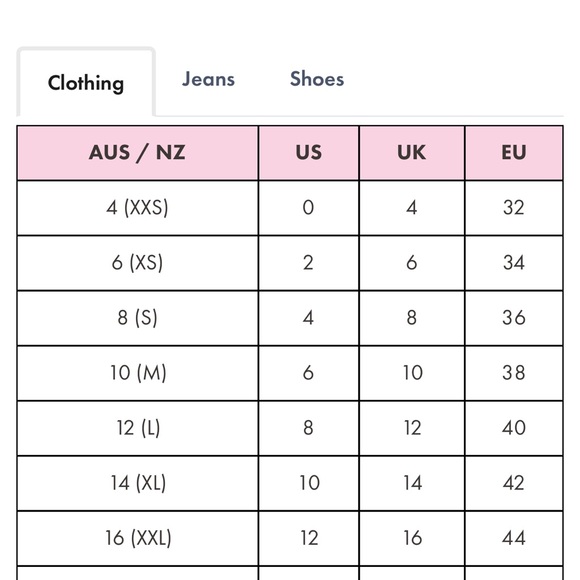The image size is (580, 580).
Task: Click the AUS / NZ column header
Action: [x=138, y=153]
